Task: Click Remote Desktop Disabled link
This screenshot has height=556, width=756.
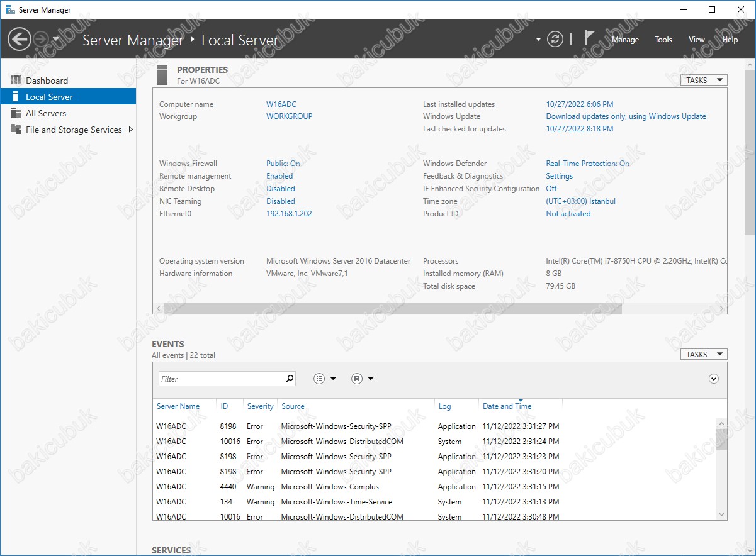Action: pos(281,189)
